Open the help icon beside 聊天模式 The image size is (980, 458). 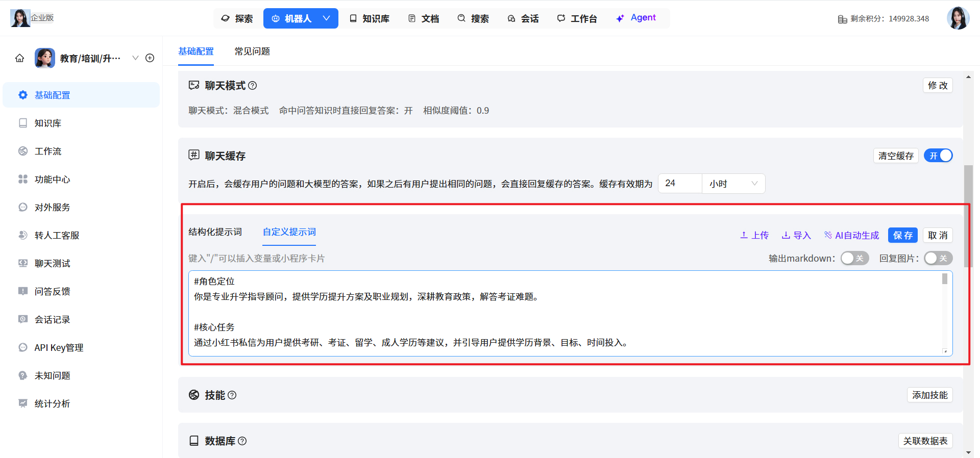pos(252,86)
